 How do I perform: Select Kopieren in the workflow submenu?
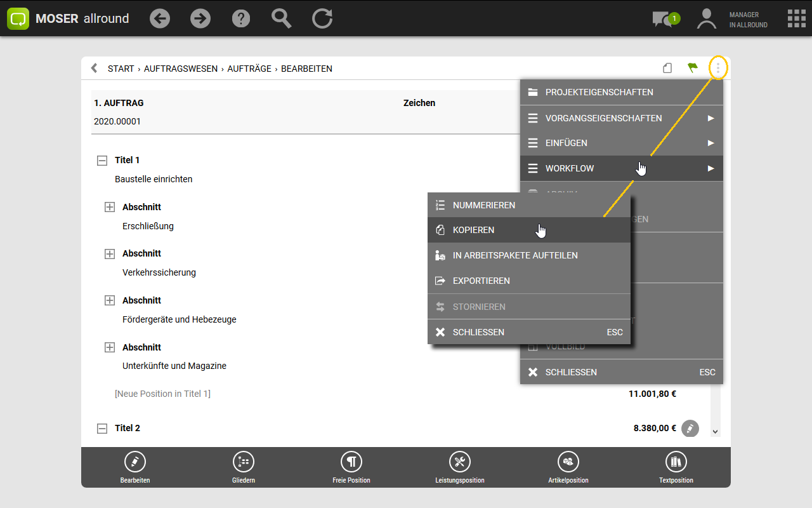click(x=473, y=230)
